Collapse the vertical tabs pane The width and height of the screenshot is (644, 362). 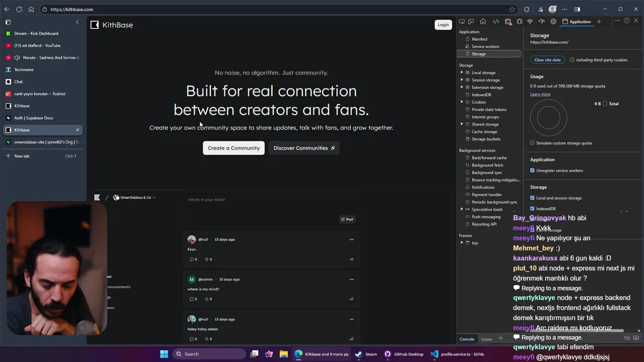tap(77, 22)
